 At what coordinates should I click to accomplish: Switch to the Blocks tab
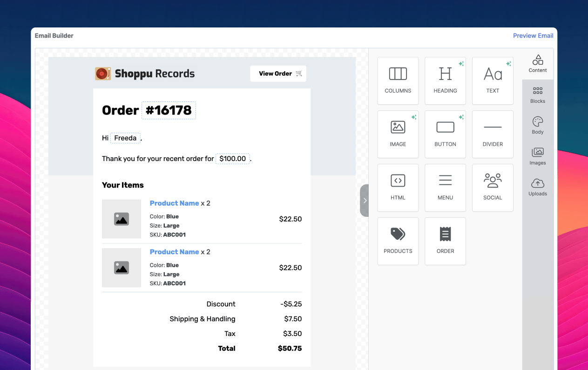[x=537, y=95]
